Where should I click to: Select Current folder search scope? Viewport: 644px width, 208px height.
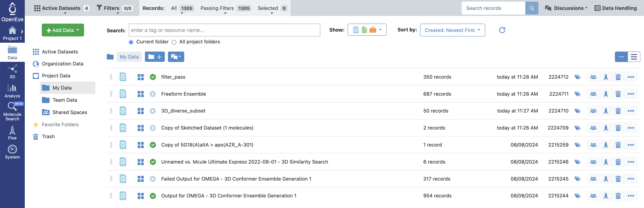[x=131, y=42]
